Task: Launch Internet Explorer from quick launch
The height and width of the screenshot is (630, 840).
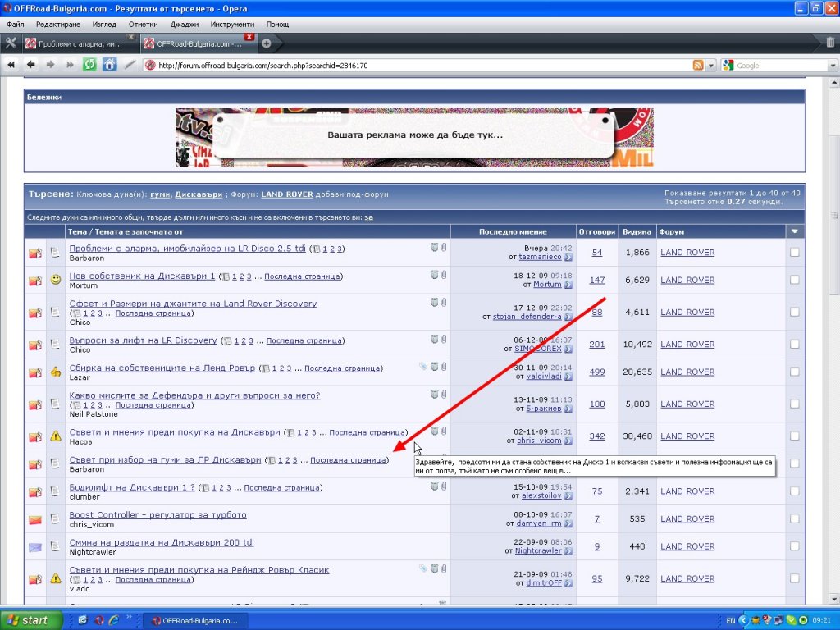Action: [113, 620]
